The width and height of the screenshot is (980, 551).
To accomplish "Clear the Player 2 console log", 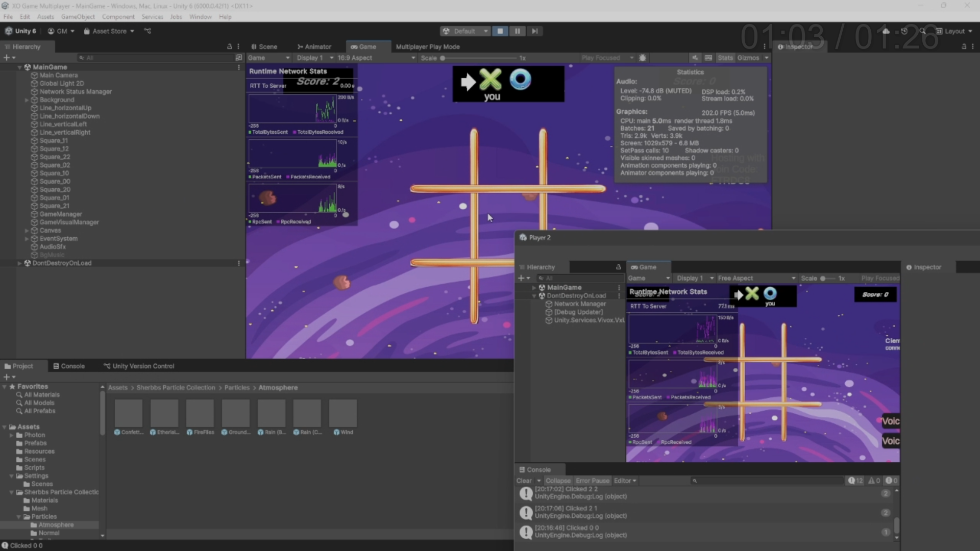I will pyautogui.click(x=524, y=481).
